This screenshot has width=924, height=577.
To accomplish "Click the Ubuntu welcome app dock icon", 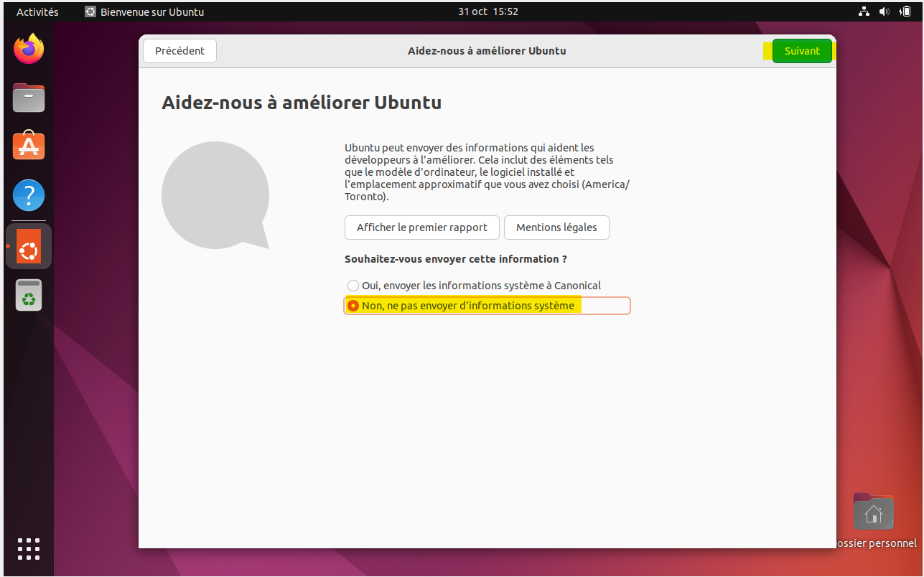I will (x=29, y=246).
